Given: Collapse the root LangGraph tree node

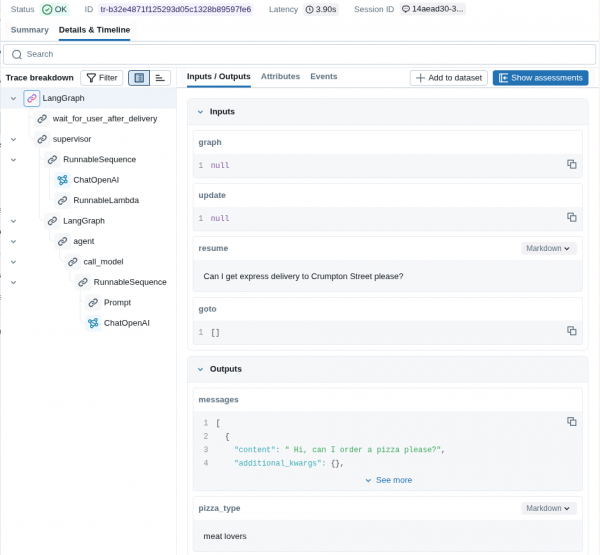Looking at the screenshot, I should (x=13, y=99).
